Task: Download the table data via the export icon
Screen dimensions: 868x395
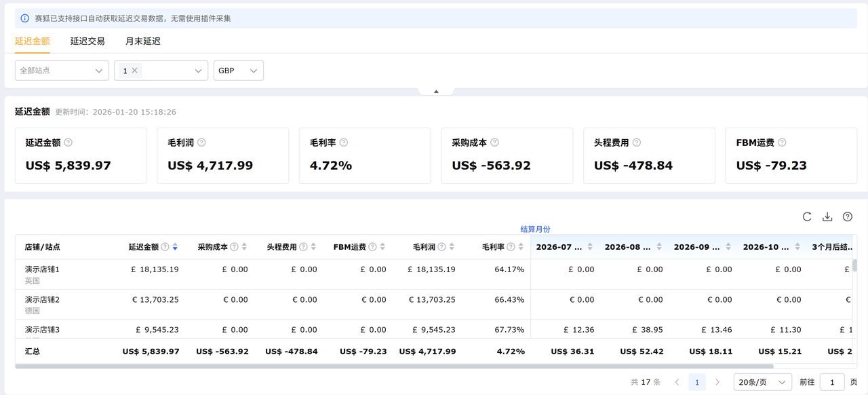Action: tap(827, 217)
